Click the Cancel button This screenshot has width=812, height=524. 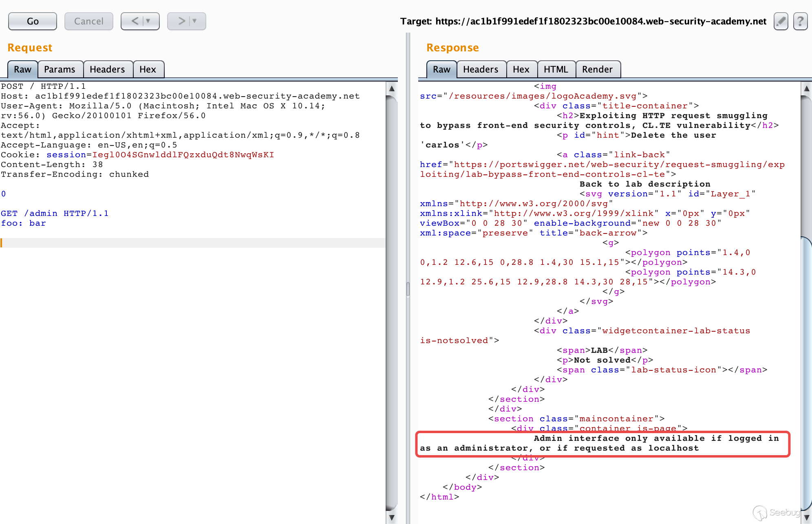click(x=88, y=21)
